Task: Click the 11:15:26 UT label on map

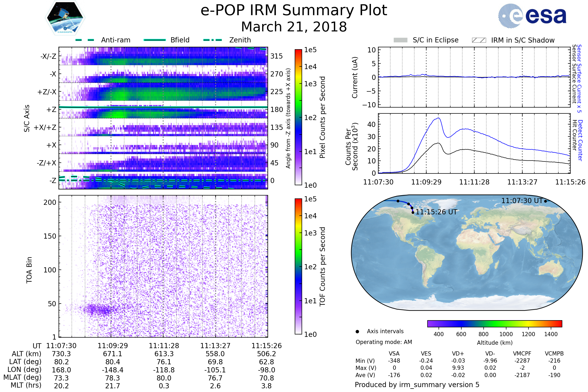Action: click(x=436, y=212)
